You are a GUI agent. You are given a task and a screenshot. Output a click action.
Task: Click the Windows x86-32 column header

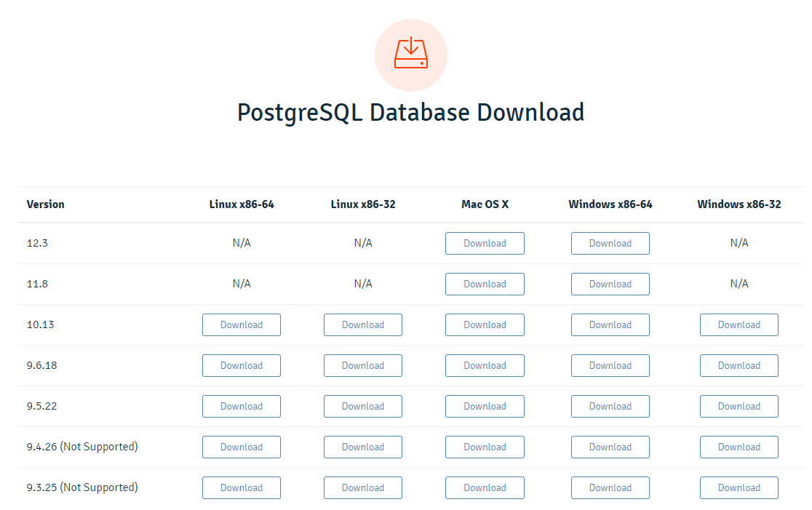[739, 204]
